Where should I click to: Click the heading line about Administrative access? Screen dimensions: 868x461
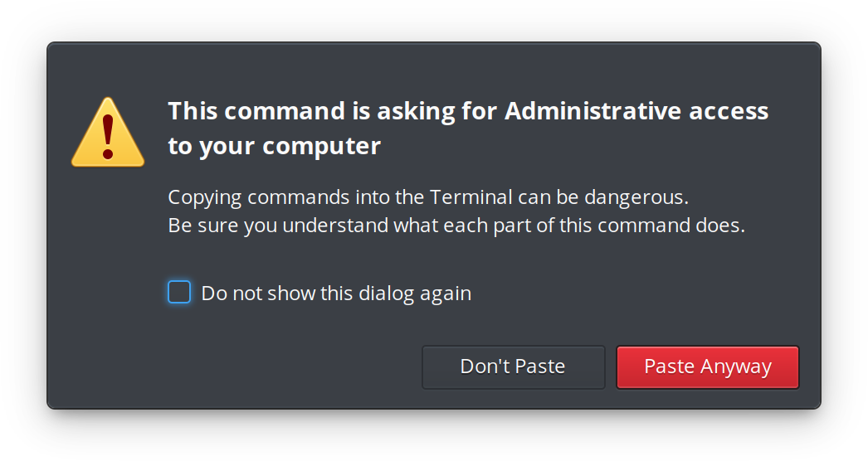[468, 111]
